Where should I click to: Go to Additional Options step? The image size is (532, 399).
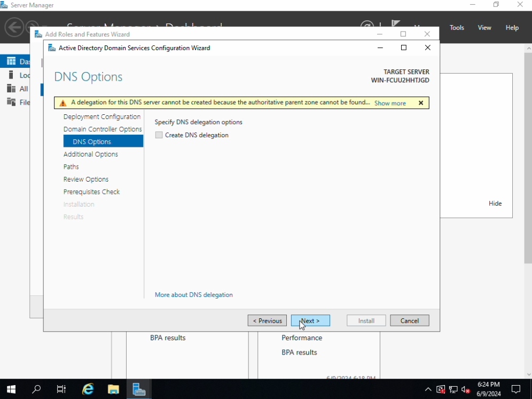91,154
